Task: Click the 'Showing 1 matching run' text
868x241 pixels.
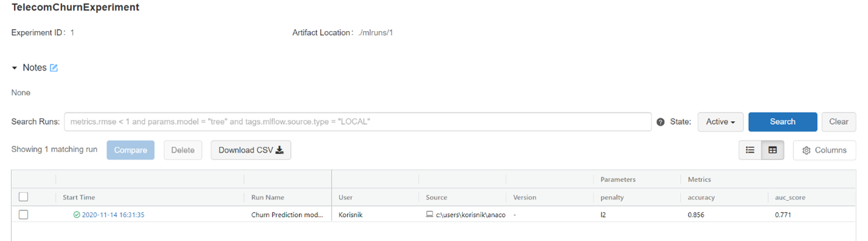Action: 54,150
